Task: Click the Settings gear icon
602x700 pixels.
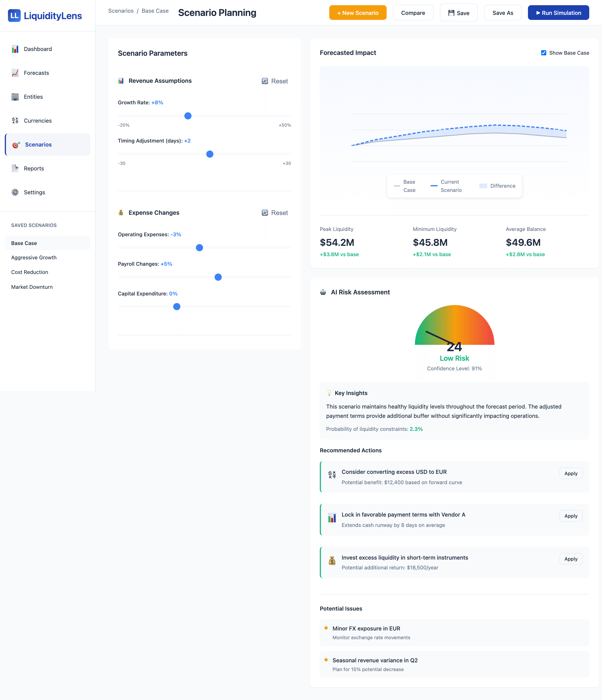Action: tap(15, 192)
